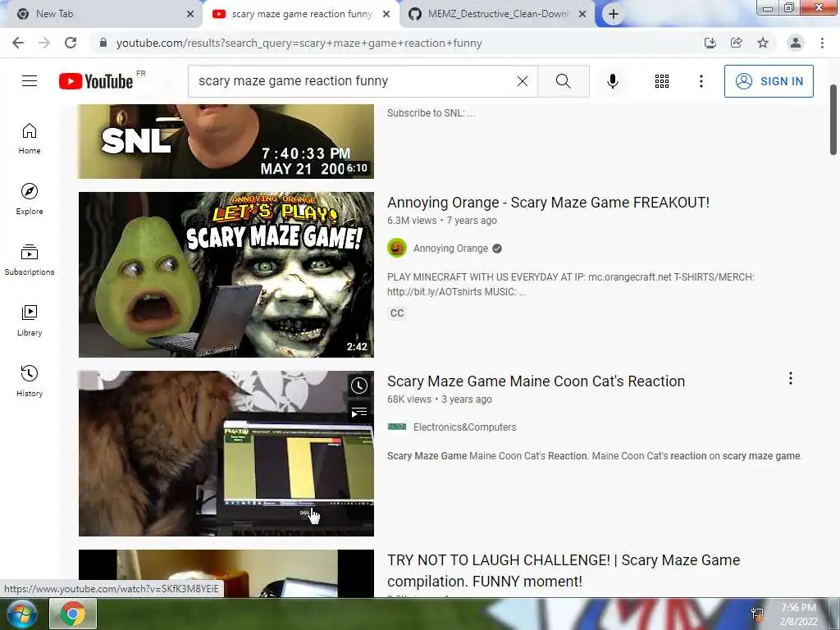This screenshot has height=630, width=840.
Task: Click the CC badge on Annoying Orange video
Action: click(397, 313)
